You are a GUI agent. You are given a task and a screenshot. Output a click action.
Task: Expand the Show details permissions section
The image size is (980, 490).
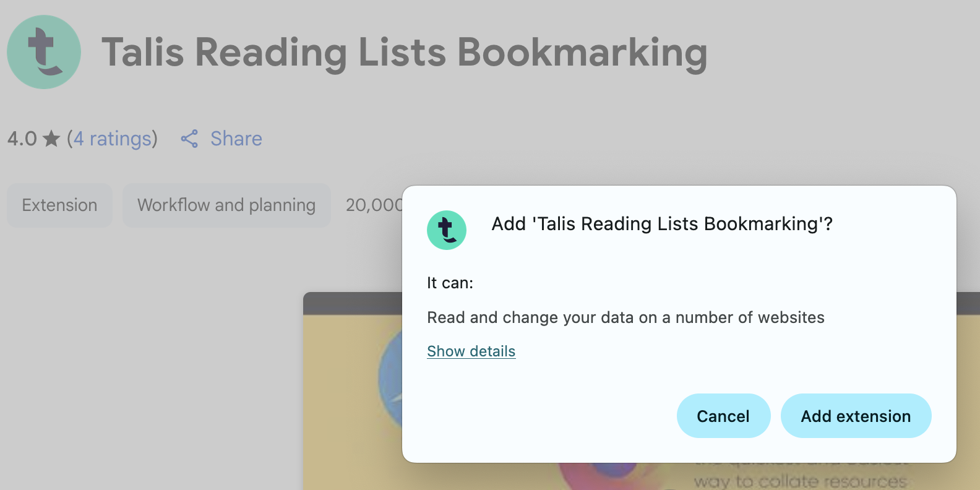click(x=470, y=351)
